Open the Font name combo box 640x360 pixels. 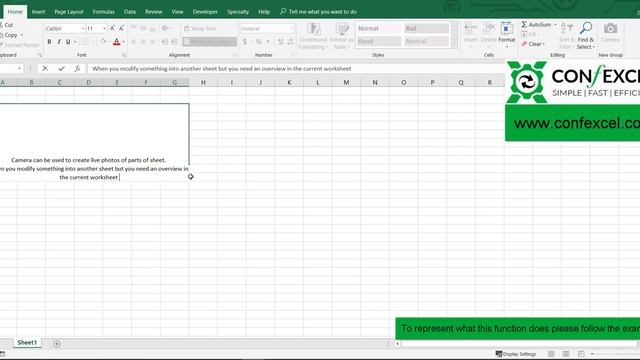pyautogui.click(x=64, y=28)
